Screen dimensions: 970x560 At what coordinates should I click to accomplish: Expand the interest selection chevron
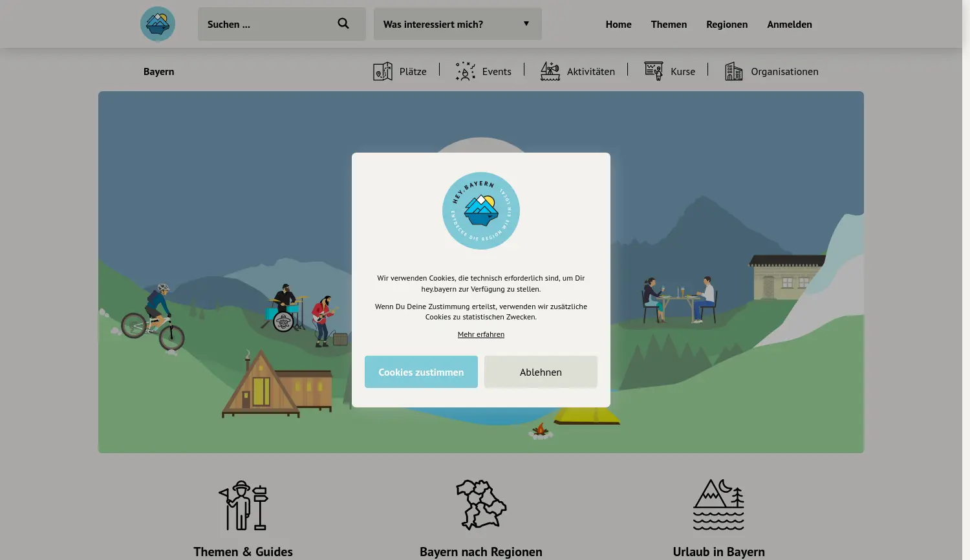[x=526, y=23]
